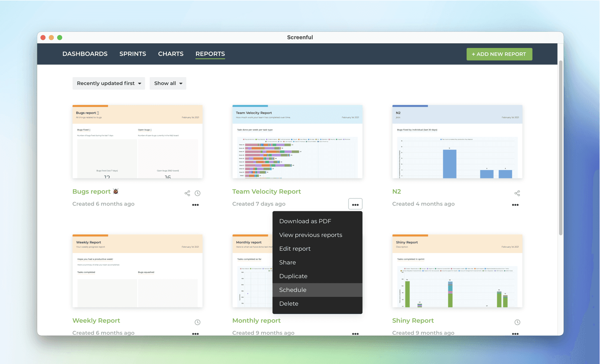600x364 pixels.
Task: Choose View previous reports from the menu
Action: [317, 235]
